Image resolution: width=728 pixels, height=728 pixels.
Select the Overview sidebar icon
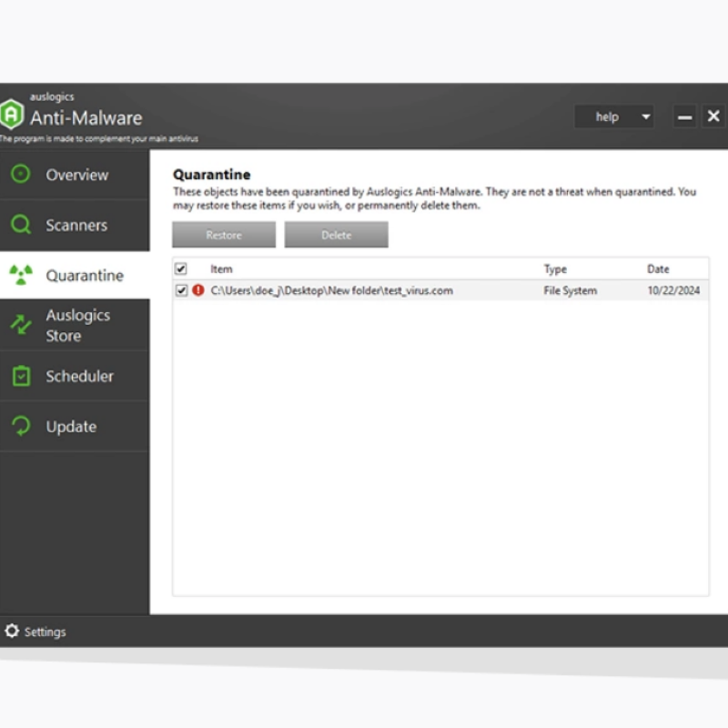[20, 175]
